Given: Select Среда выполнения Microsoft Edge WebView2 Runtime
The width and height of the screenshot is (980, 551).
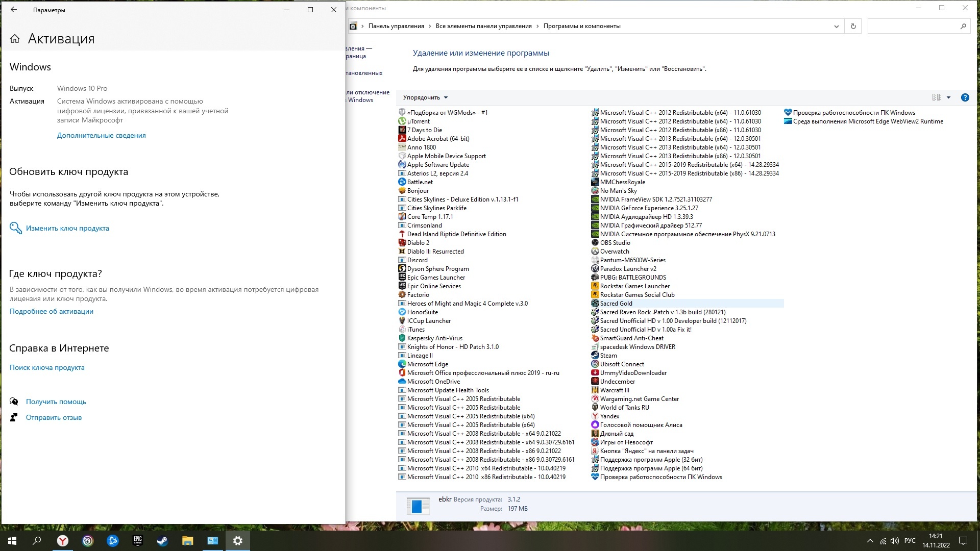Looking at the screenshot, I should 868,121.
